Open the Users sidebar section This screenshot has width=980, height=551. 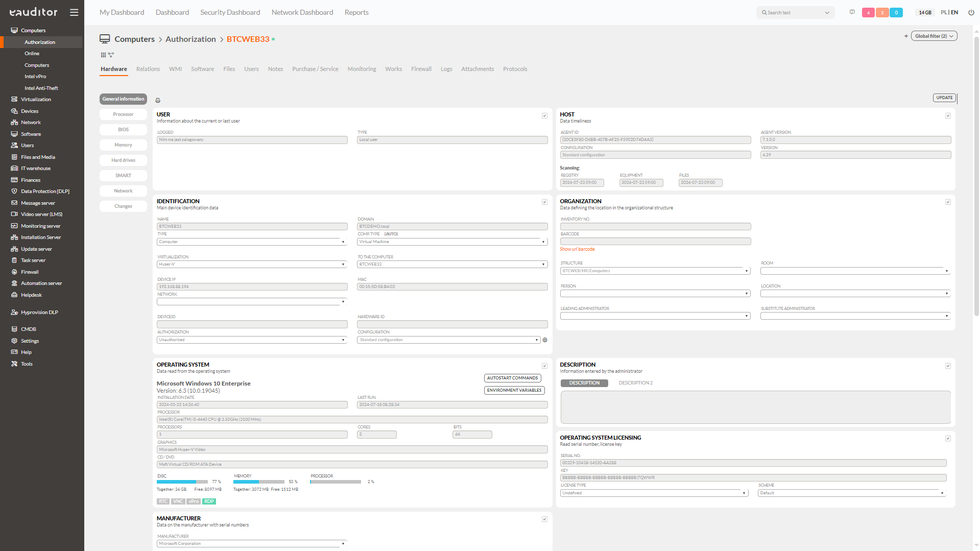point(27,146)
